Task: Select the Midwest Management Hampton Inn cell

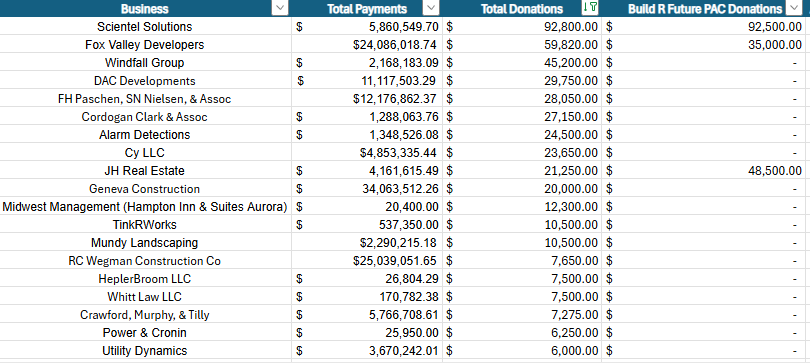Action: coord(145,207)
